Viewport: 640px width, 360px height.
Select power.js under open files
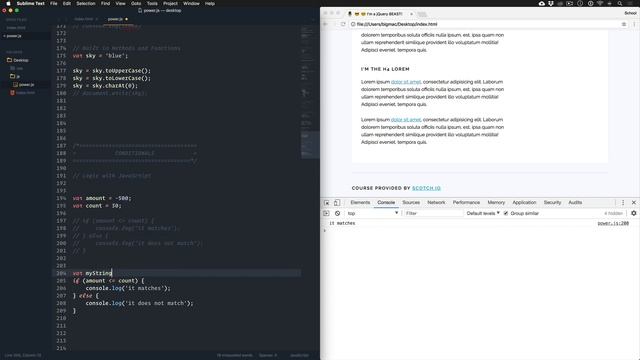point(14,36)
